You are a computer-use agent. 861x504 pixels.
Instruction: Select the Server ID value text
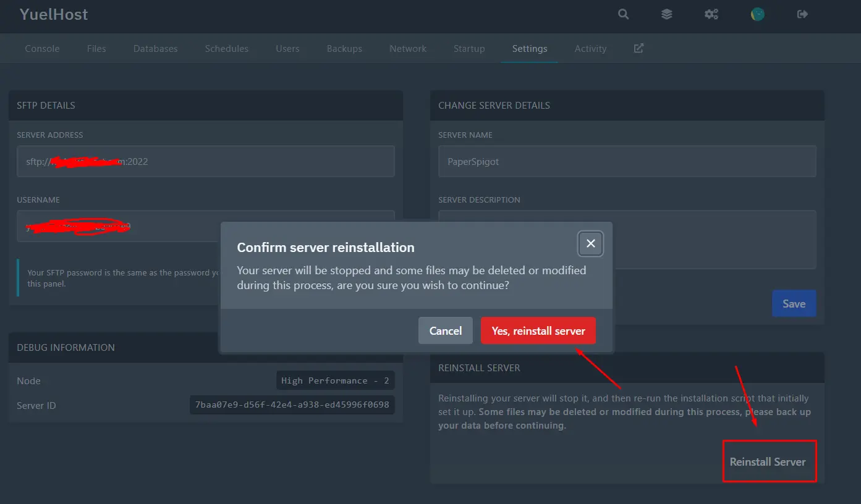292,405
